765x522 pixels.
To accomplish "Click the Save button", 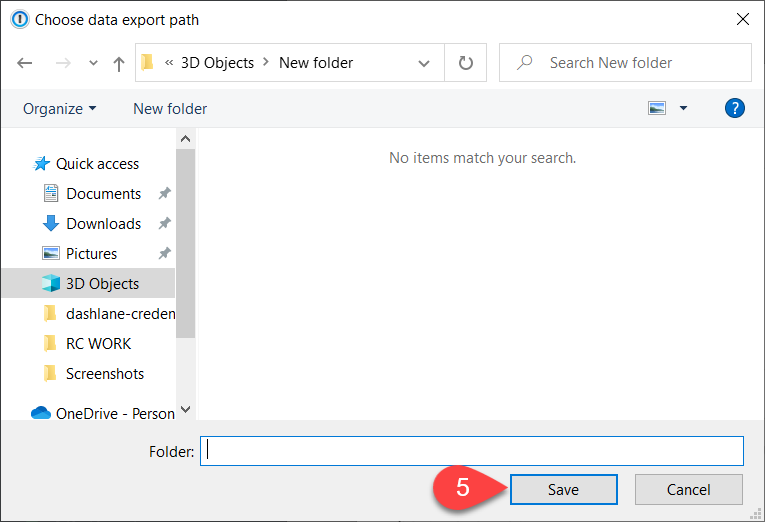I will 564,489.
